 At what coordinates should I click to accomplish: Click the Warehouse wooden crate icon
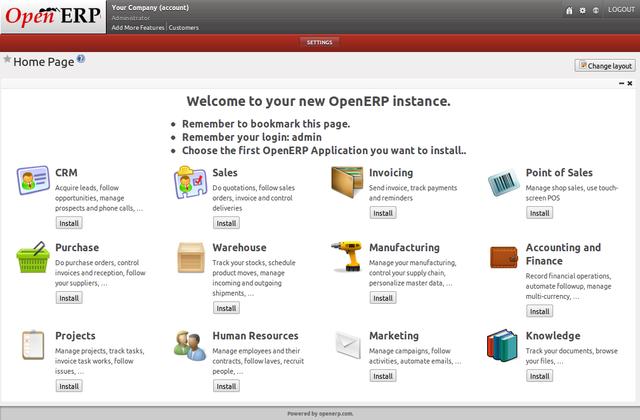(191, 257)
